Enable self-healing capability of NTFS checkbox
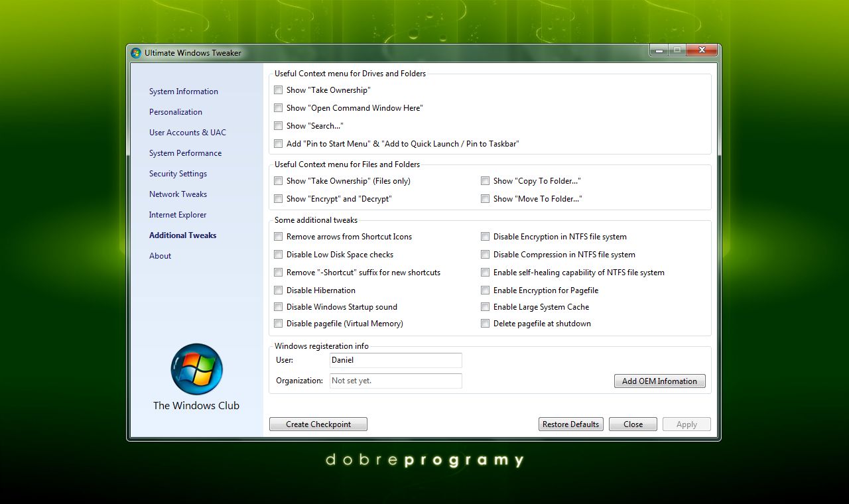Image resolution: width=849 pixels, height=504 pixels. click(x=486, y=273)
